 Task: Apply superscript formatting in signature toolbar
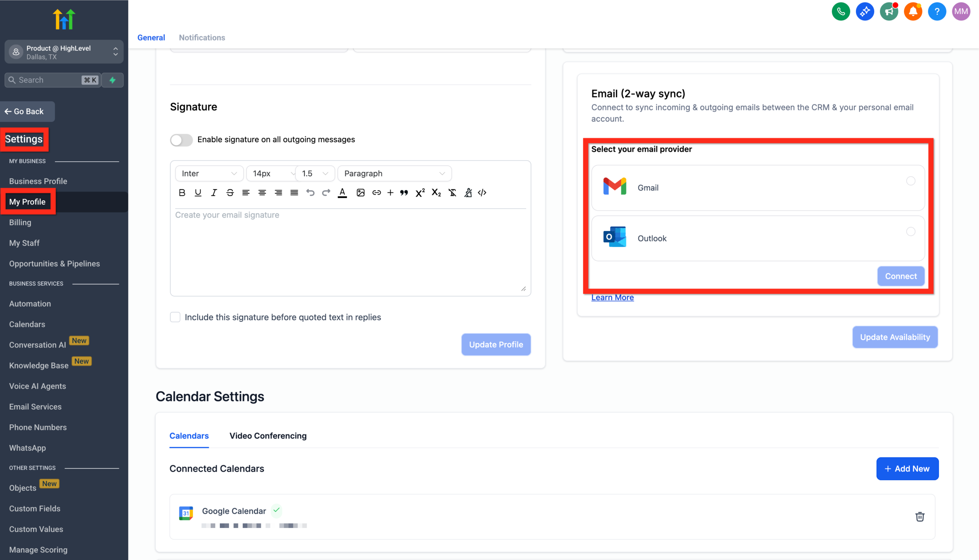(420, 193)
